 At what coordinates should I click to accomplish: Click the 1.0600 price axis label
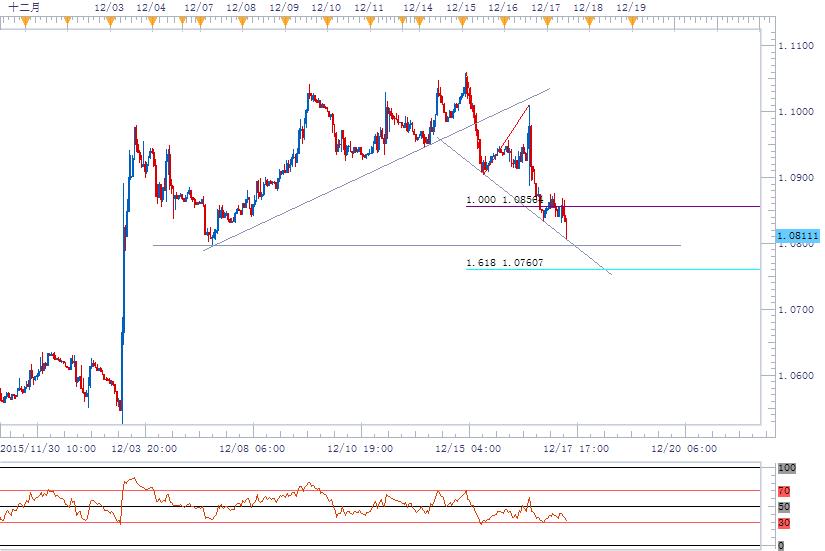coord(796,376)
